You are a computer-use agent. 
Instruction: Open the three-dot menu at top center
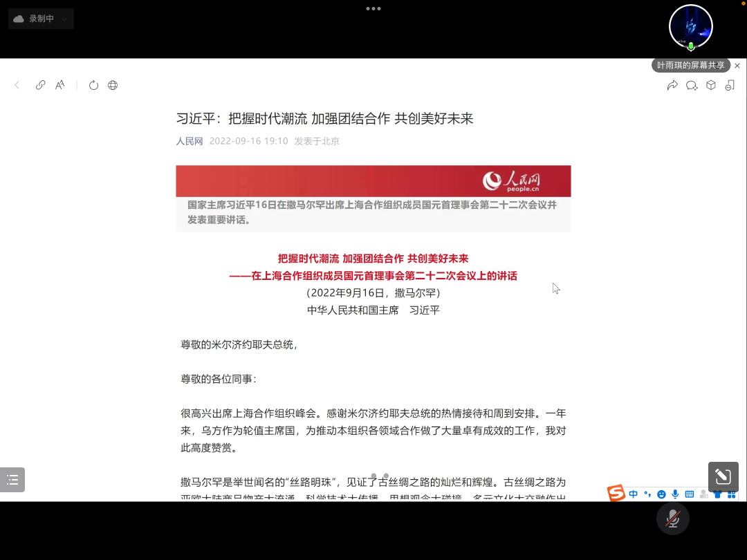373,9
